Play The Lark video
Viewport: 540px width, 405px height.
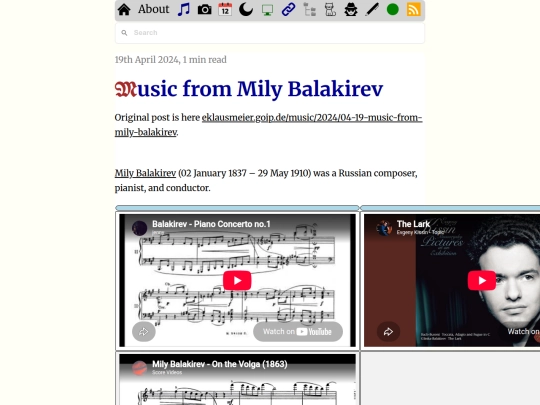[482, 280]
